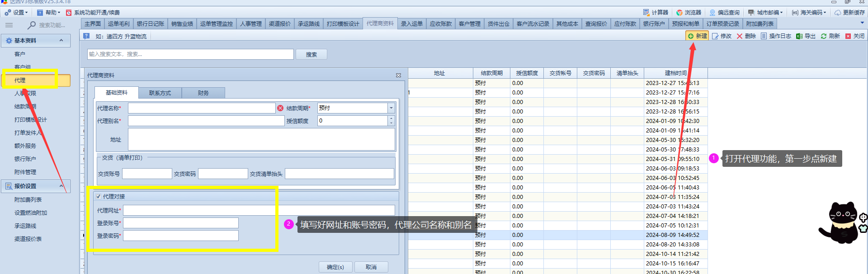Click the 搜索 search button
The image size is (868, 274).
(311, 55)
